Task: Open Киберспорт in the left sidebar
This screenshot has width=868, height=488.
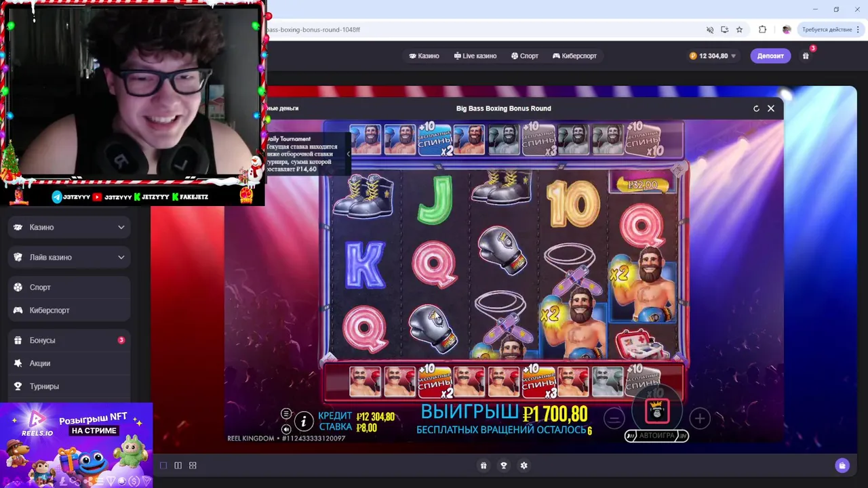Action: click(69, 310)
